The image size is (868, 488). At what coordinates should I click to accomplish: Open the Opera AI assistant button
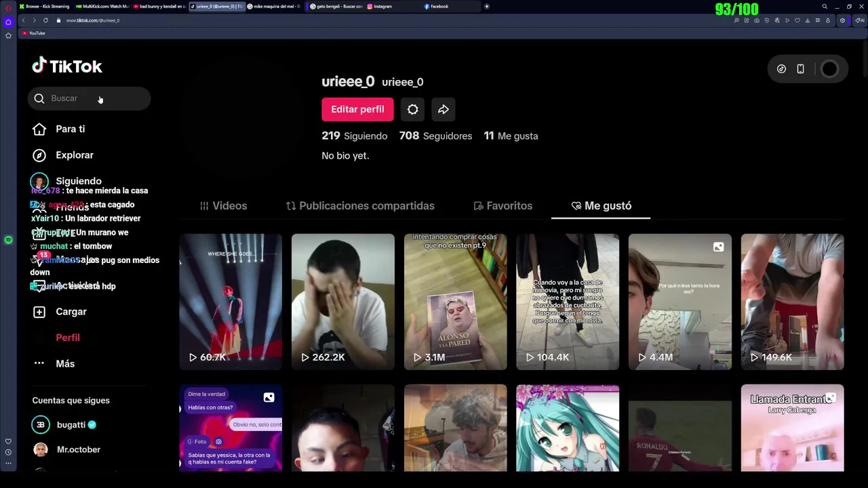tap(860, 20)
